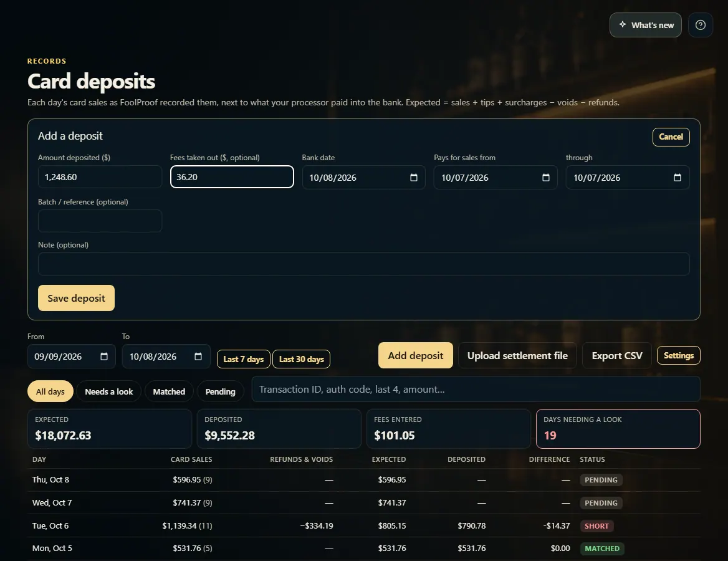Image resolution: width=728 pixels, height=561 pixels.
Task: Click the $1,139.34 card sales value
Action: click(x=180, y=525)
